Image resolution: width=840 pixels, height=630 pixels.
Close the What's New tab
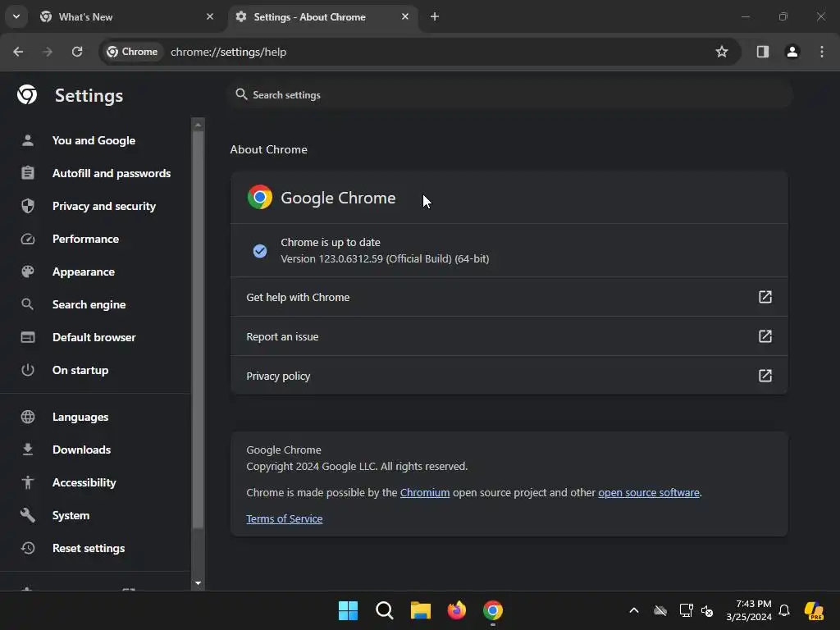pos(210,17)
